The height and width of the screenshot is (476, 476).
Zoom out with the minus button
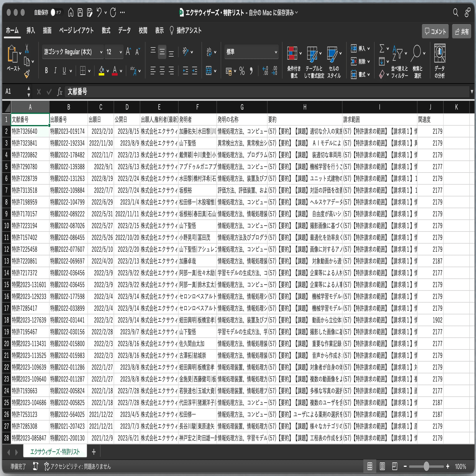click(405, 466)
